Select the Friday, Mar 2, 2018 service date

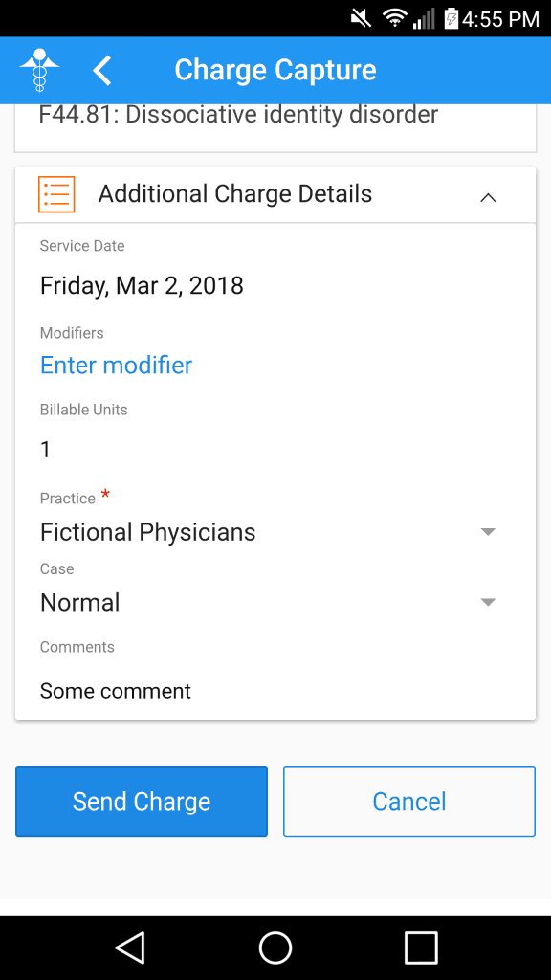click(x=142, y=285)
